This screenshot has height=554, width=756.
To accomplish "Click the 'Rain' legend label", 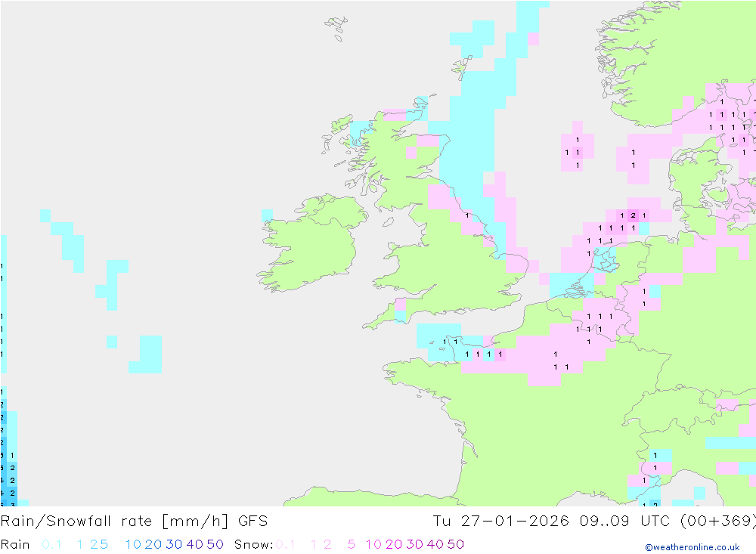I will (15, 544).
